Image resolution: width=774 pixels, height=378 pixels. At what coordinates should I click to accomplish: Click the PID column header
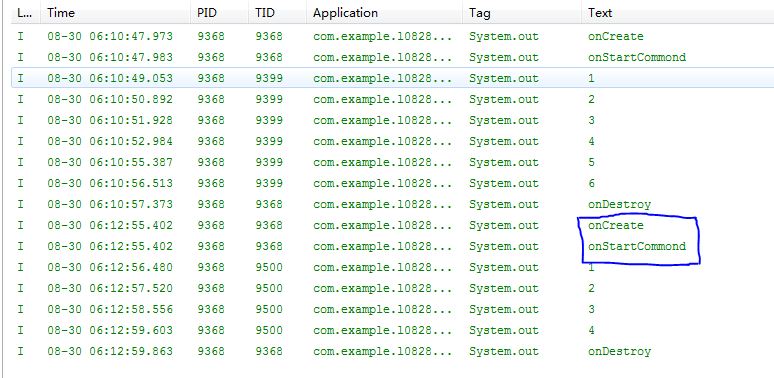click(x=220, y=13)
